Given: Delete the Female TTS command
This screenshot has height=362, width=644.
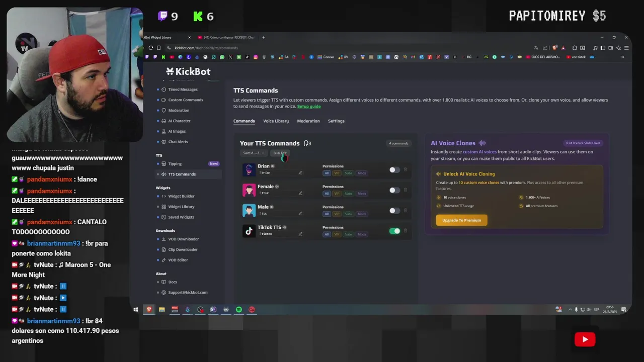Looking at the screenshot, I should [406, 190].
